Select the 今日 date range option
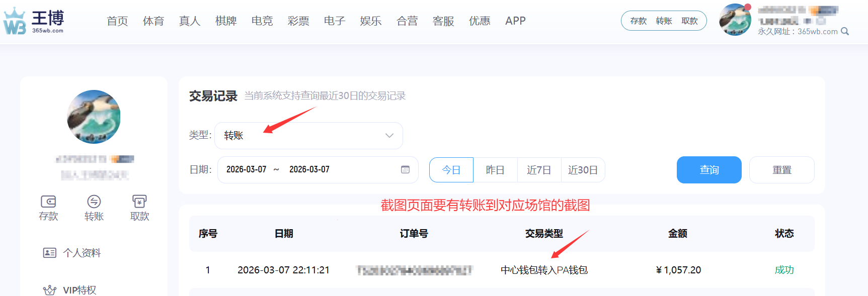The image size is (868, 296). tap(451, 170)
